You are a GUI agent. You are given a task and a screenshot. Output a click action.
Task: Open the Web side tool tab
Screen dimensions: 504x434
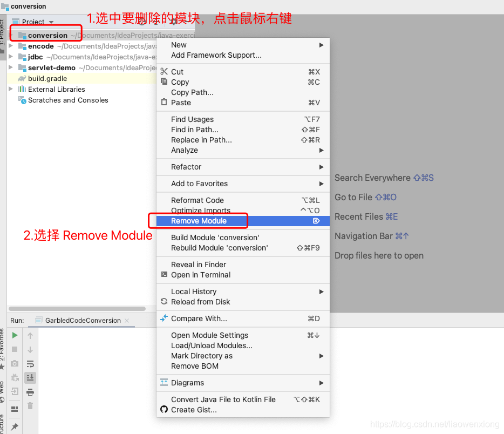(3, 392)
